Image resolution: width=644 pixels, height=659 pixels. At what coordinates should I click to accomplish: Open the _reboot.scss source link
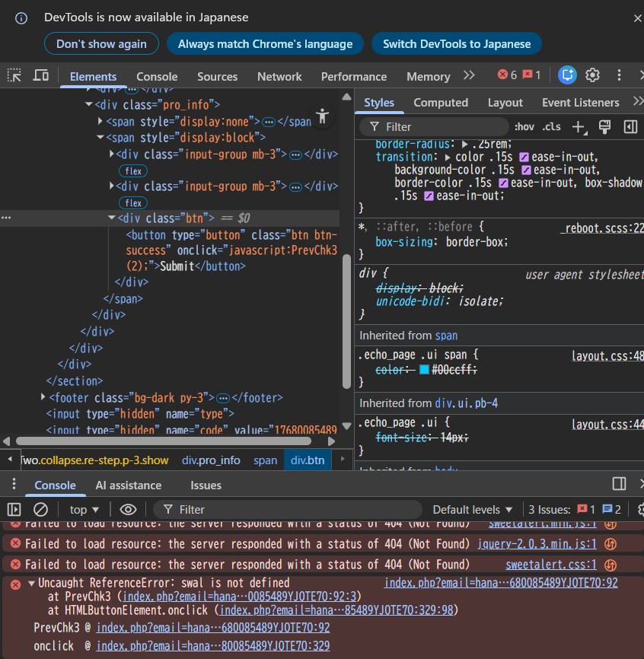pos(601,228)
